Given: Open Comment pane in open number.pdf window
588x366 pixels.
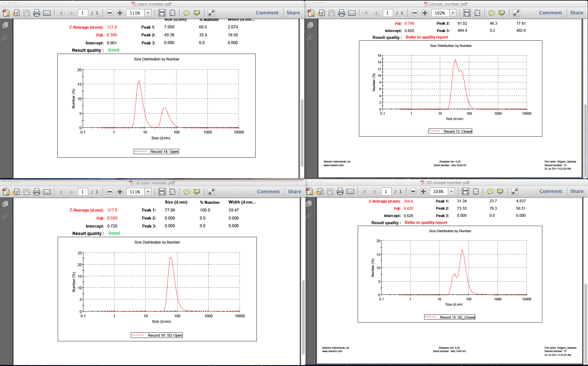Looking at the screenshot, I should 267,13.
